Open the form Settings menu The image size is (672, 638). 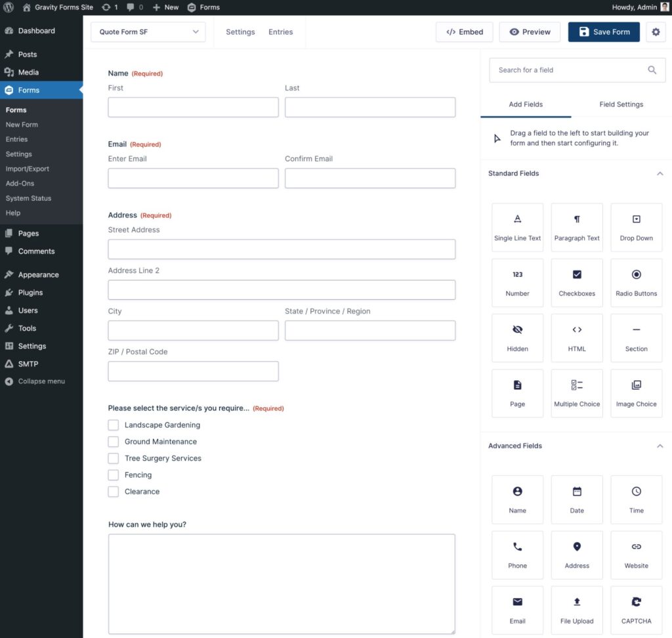coord(240,32)
